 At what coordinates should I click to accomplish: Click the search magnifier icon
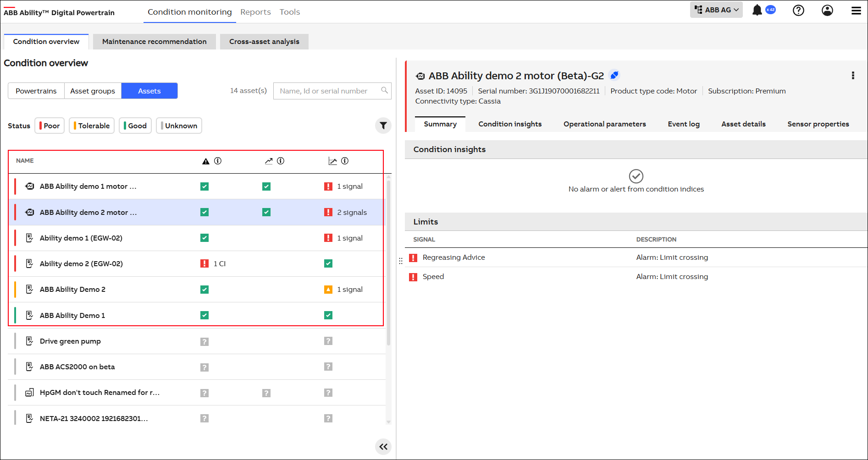385,91
